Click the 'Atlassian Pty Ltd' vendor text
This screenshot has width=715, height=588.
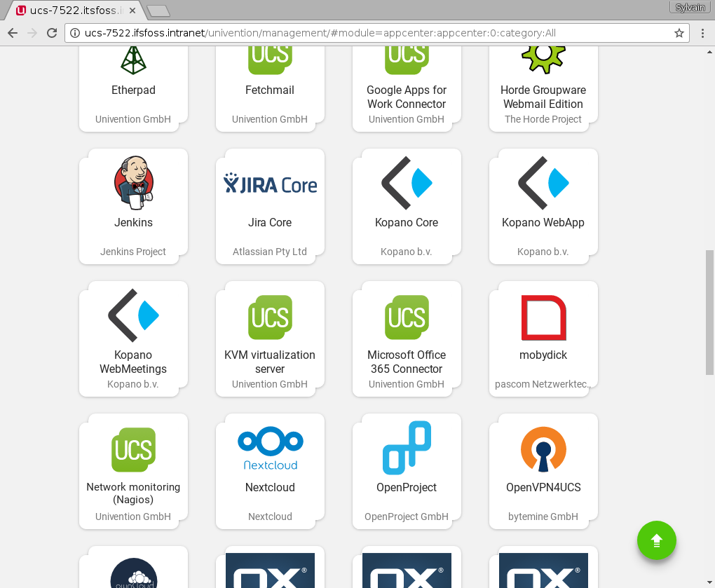(x=270, y=252)
